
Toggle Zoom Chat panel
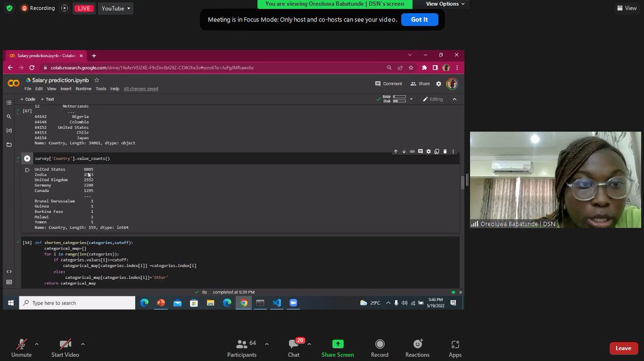(294, 348)
